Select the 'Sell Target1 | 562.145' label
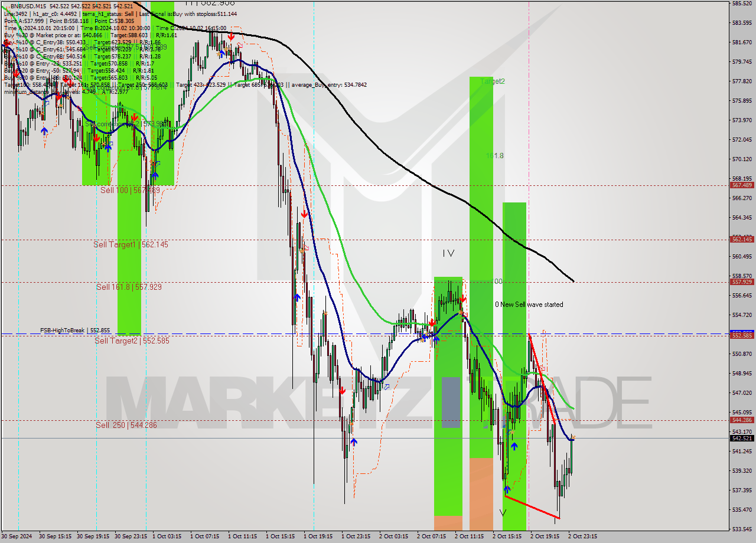Screen dimensions: 756x543 [131, 244]
